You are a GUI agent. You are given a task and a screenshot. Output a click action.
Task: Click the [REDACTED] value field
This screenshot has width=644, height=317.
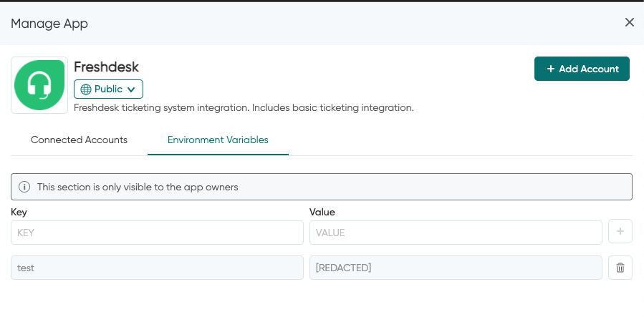pos(456,268)
